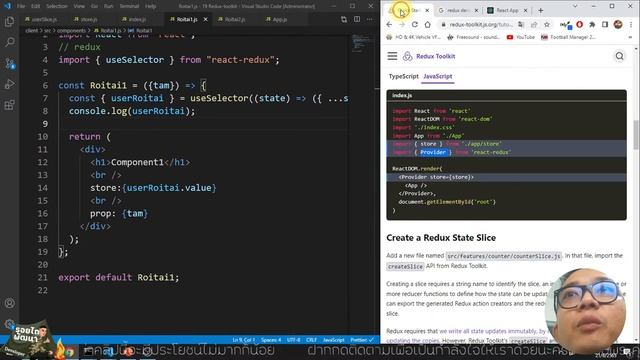Viewport: 640px width, 360px height.
Task: Open the Explorer view in VS Code
Action: (9, 21)
